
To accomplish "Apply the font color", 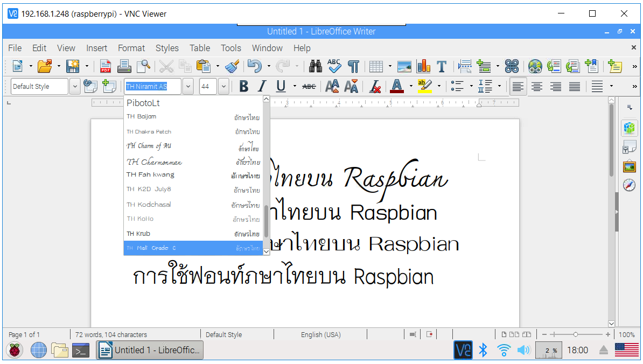I will pyautogui.click(x=396, y=86).
